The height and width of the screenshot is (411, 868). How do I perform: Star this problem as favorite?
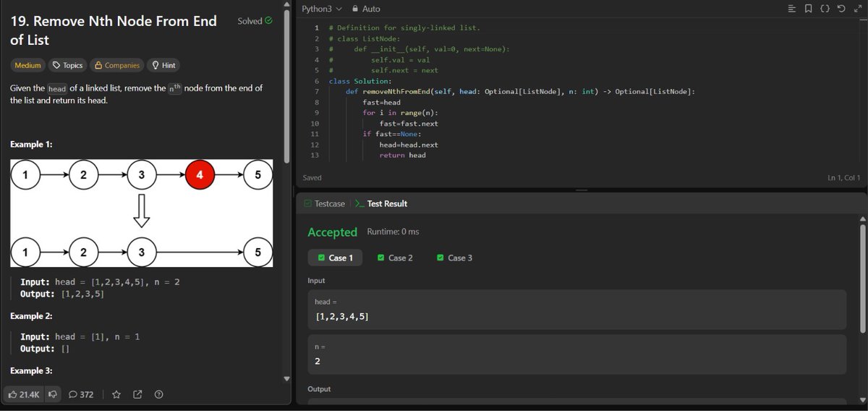[x=116, y=394]
